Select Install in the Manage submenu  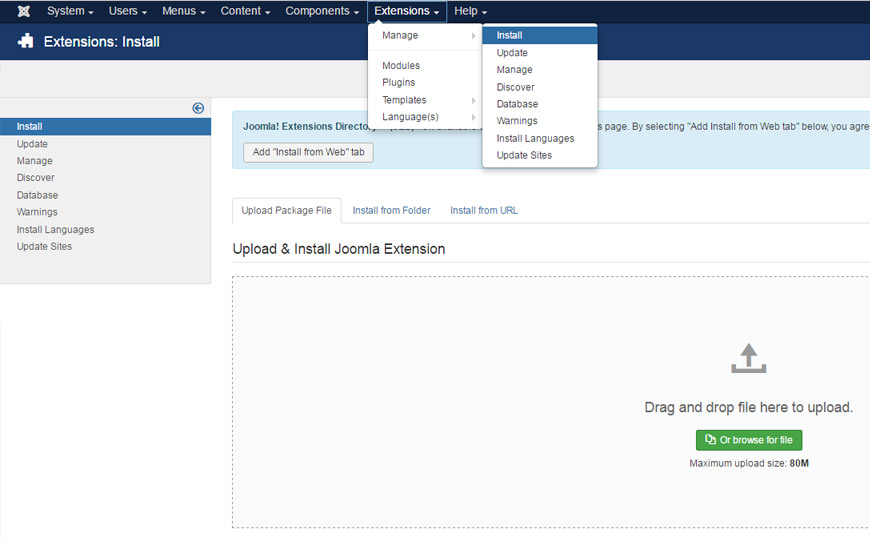pyautogui.click(x=540, y=36)
